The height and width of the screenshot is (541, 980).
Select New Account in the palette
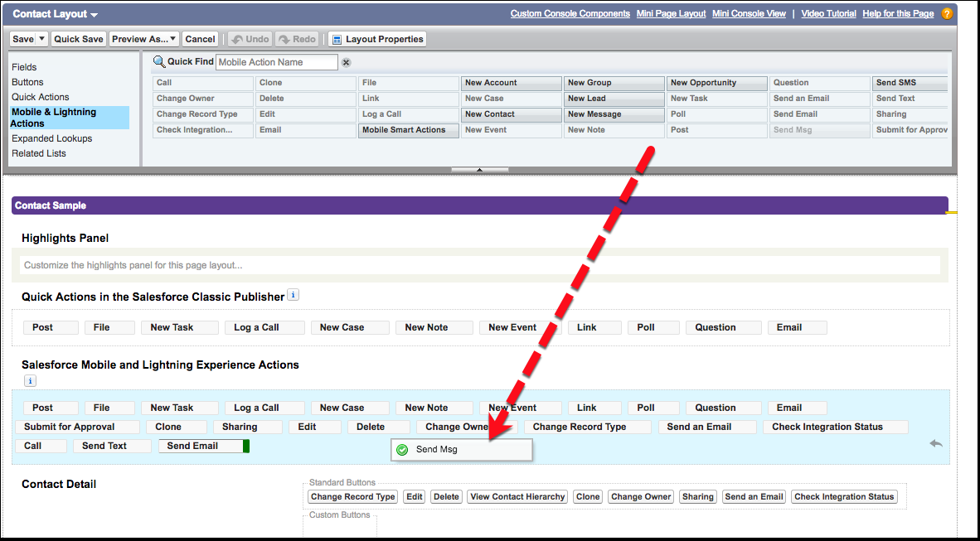click(x=512, y=83)
